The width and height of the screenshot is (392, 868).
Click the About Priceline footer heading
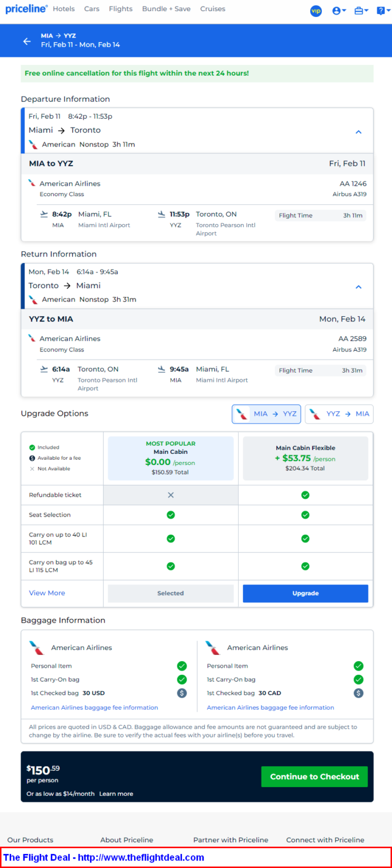pos(126,840)
